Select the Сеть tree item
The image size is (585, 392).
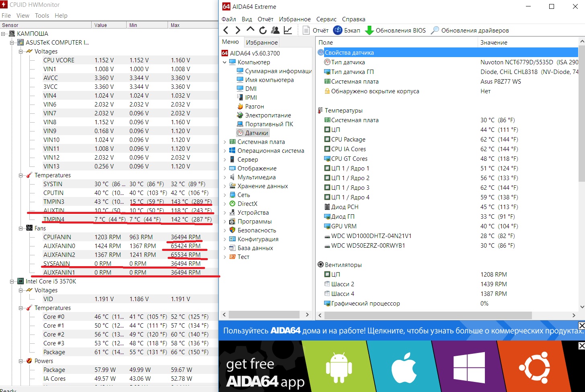pyautogui.click(x=244, y=195)
